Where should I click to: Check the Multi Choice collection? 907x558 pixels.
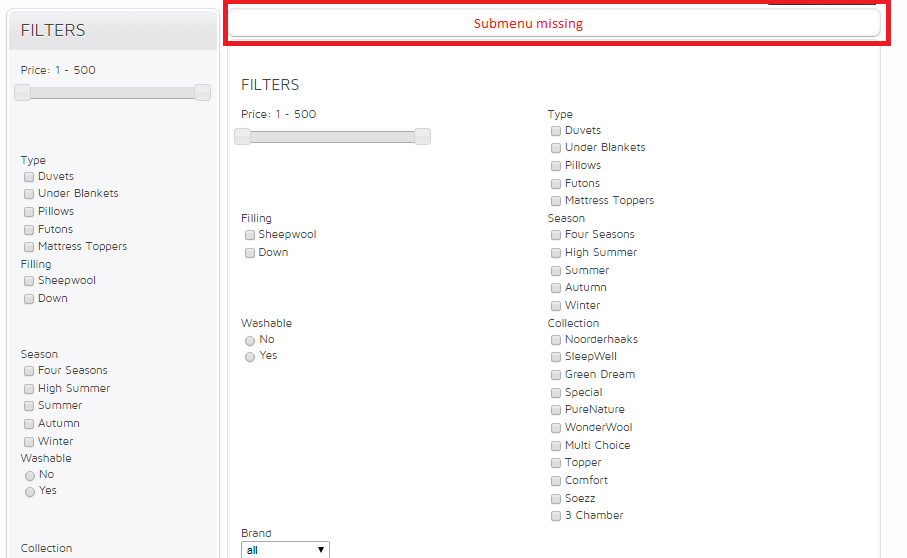tap(556, 446)
